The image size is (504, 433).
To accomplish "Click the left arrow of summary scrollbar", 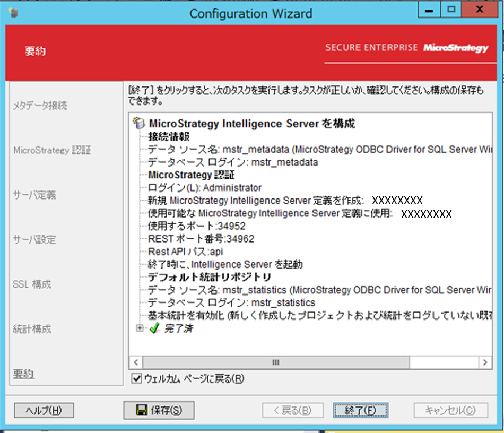I will point(136,362).
